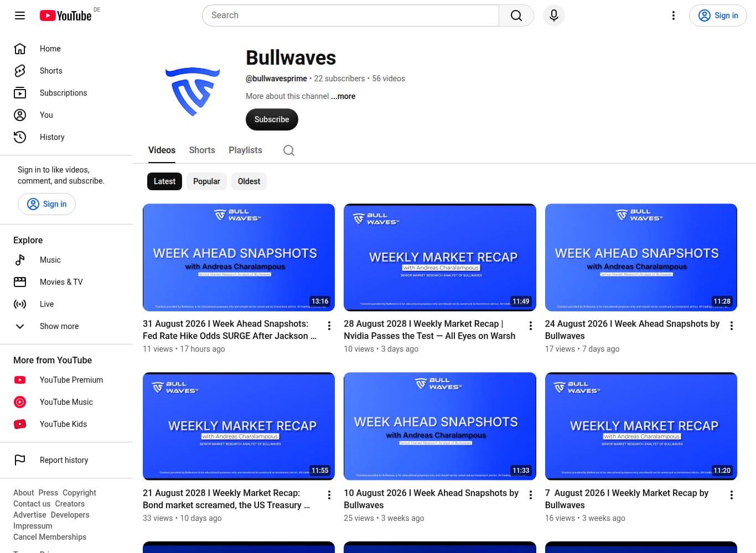The image size is (756, 553).
Task: Open options menu for 24 August video
Action: (x=731, y=326)
